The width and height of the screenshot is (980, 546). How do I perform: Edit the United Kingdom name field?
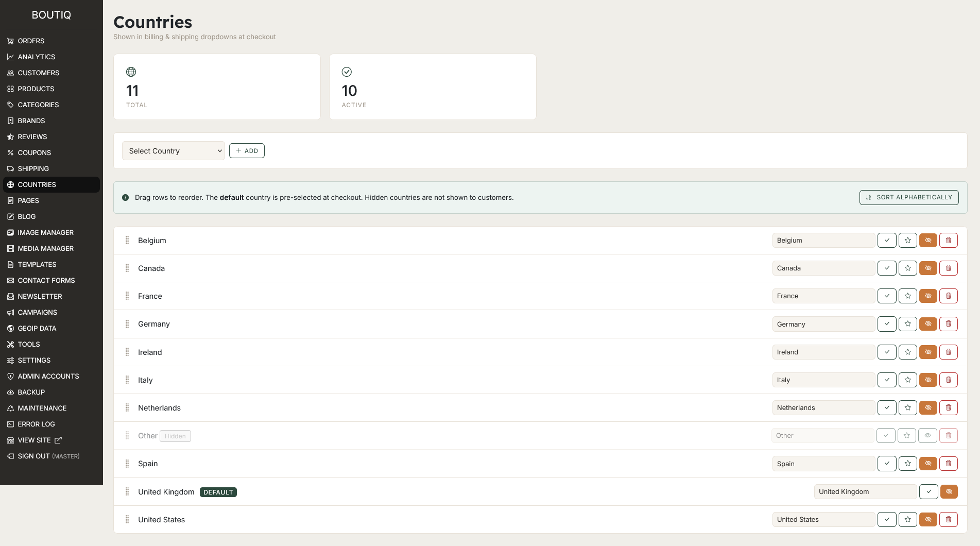coord(865,492)
